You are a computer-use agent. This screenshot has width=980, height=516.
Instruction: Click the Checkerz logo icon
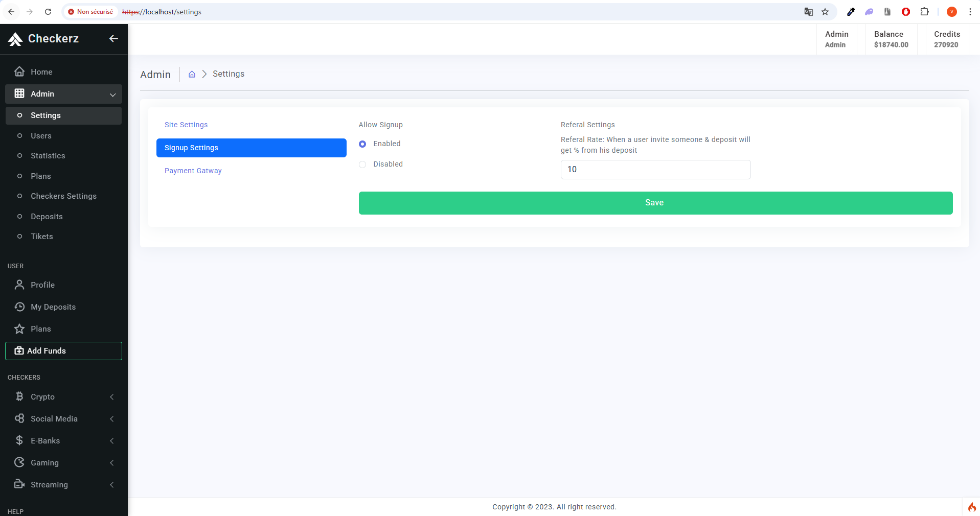coord(15,39)
